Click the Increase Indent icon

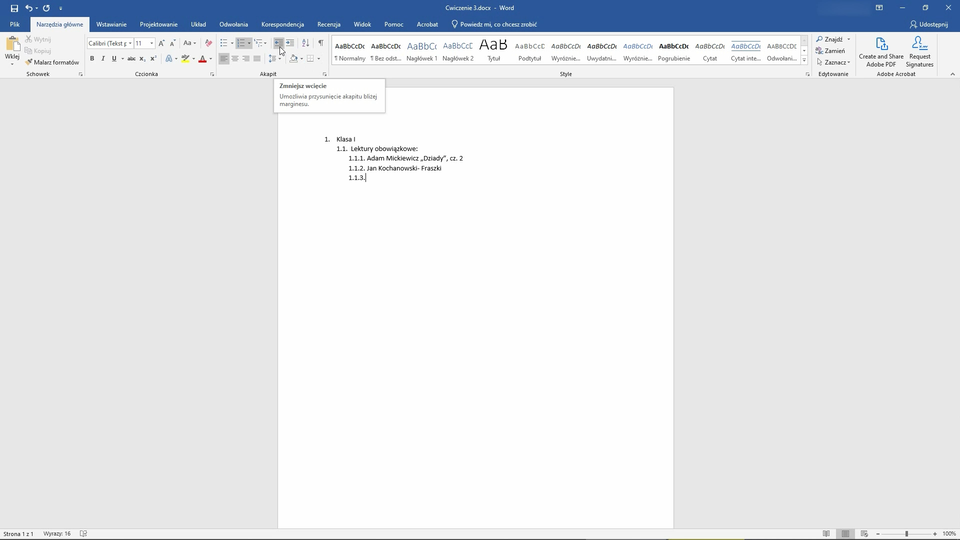pyautogui.click(x=290, y=43)
